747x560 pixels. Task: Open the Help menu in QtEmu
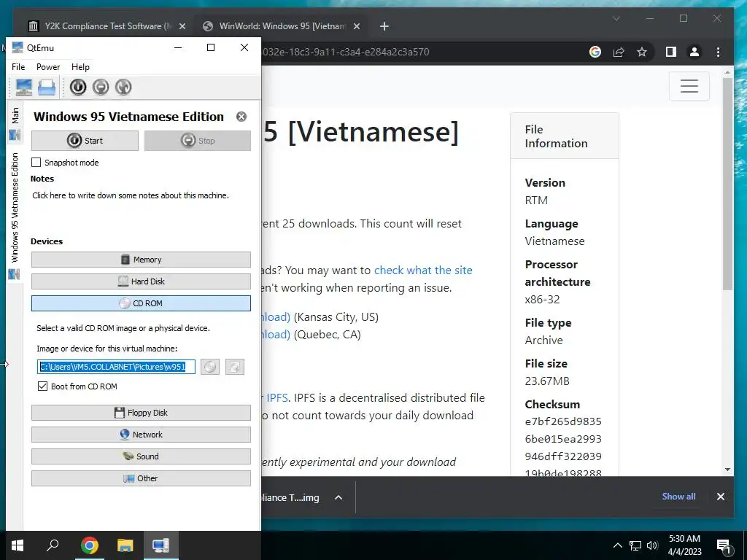pyautogui.click(x=80, y=66)
